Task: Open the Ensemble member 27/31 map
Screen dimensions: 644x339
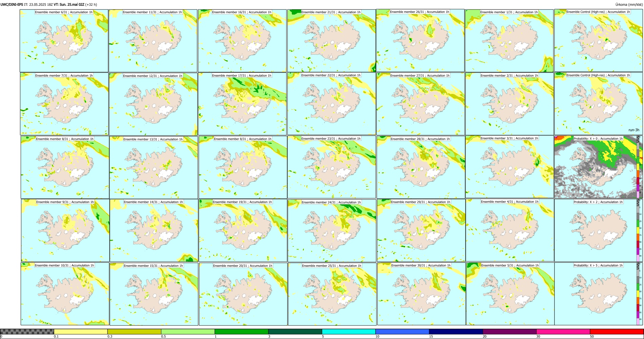Action: (420, 104)
